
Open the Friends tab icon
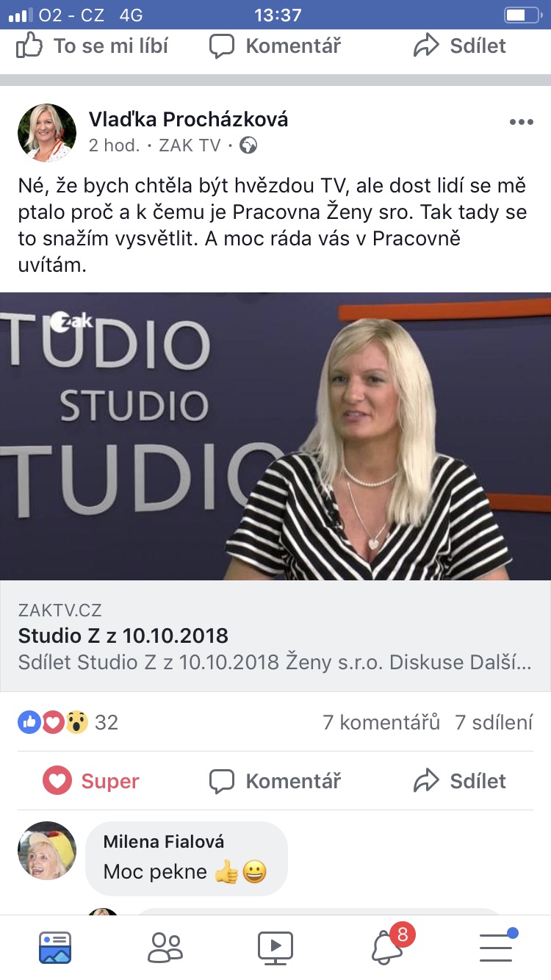pyautogui.click(x=165, y=947)
